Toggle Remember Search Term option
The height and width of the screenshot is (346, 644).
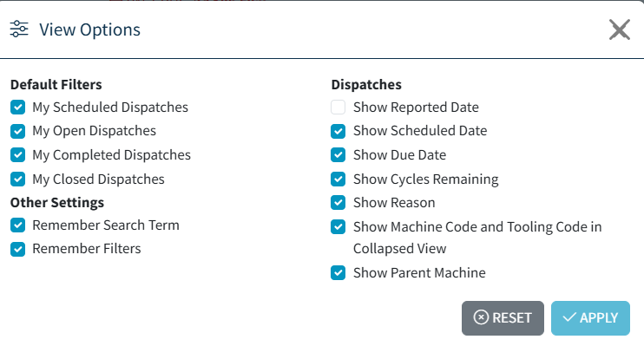click(x=17, y=225)
